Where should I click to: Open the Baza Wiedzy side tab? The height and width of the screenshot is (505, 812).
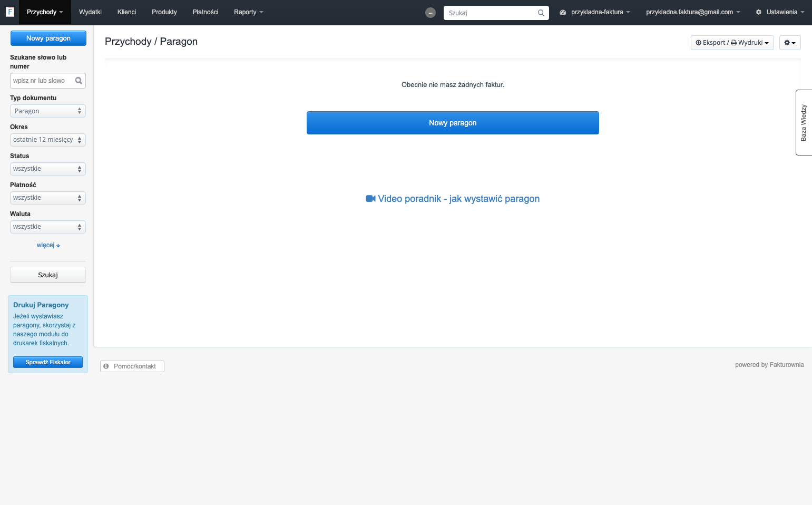804,122
